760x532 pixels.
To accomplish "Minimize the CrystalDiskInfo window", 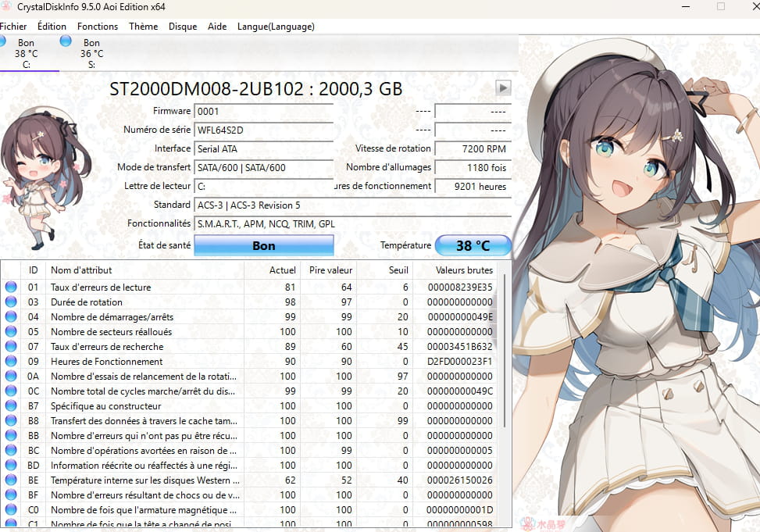I will tap(686, 7).
